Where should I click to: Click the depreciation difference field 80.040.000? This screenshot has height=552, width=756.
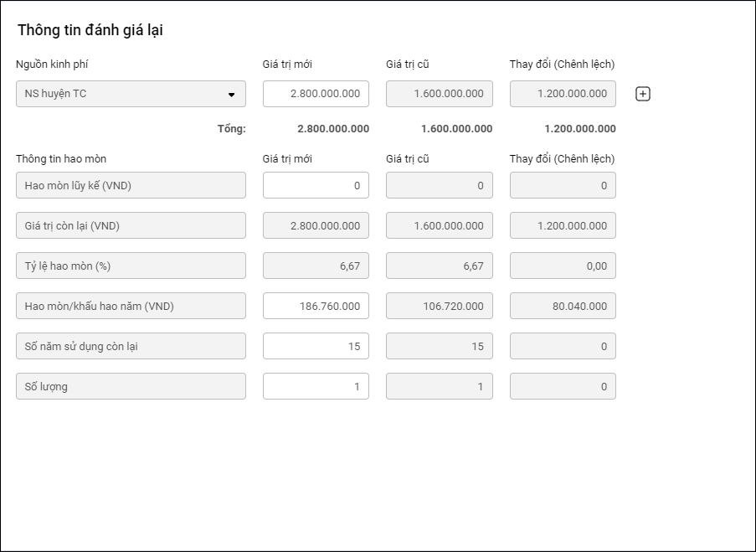tap(563, 307)
